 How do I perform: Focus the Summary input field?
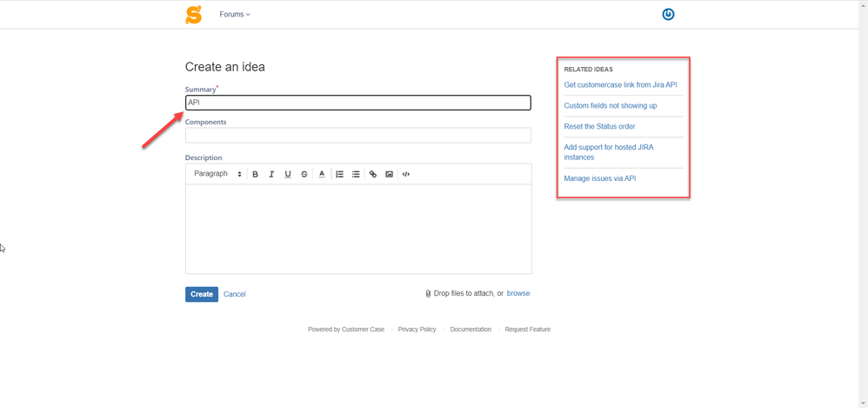358,103
